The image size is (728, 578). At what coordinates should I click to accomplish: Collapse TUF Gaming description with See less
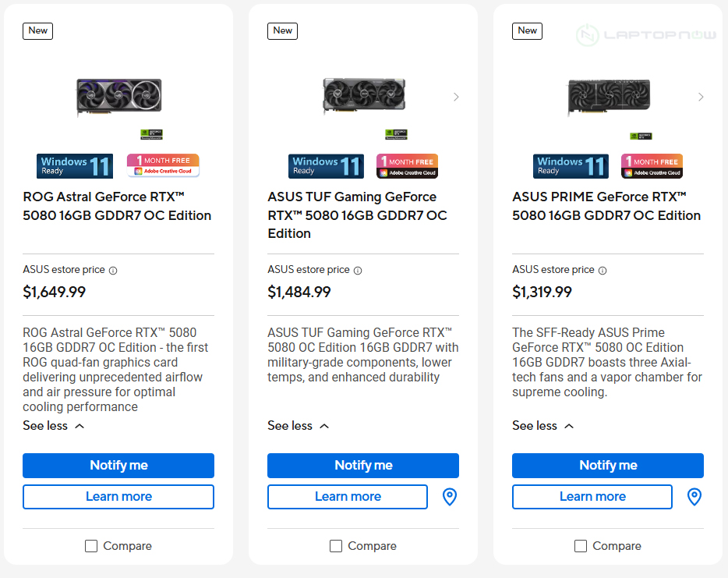click(x=299, y=426)
